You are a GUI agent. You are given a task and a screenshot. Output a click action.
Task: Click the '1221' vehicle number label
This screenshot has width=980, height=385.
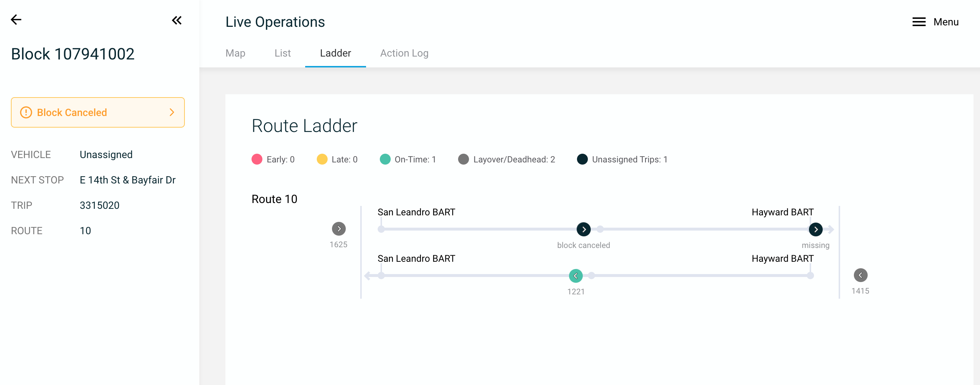click(x=576, y=292)
